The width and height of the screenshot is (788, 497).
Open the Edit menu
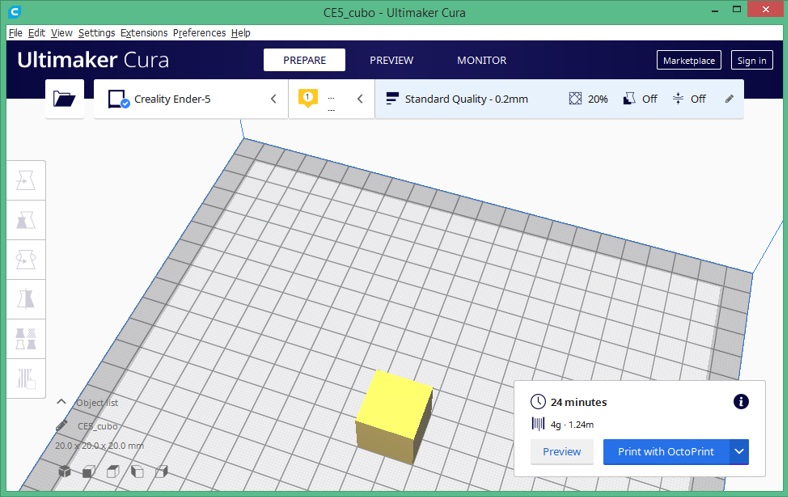(x=36, y=33)
